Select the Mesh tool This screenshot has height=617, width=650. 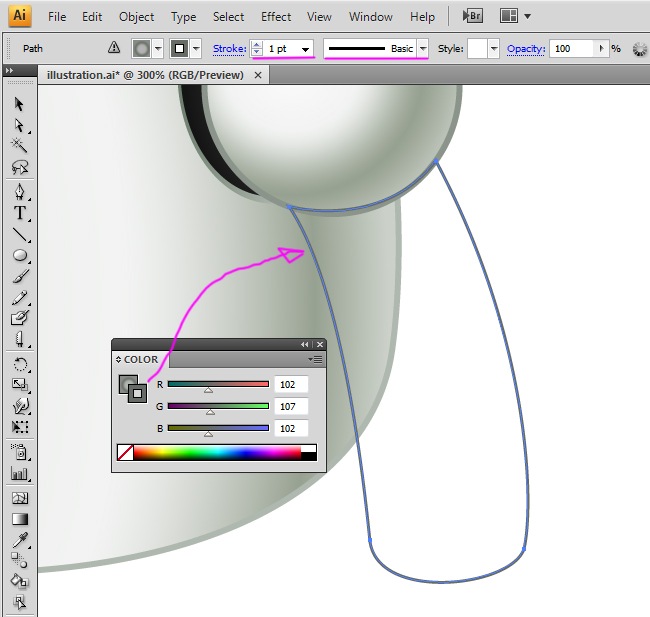pyautogui.click(x=19, y=498)
